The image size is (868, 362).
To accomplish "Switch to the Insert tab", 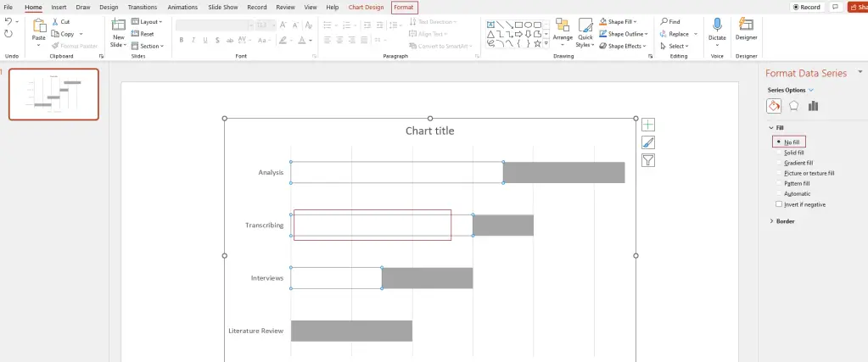I will tap(59, 7).
